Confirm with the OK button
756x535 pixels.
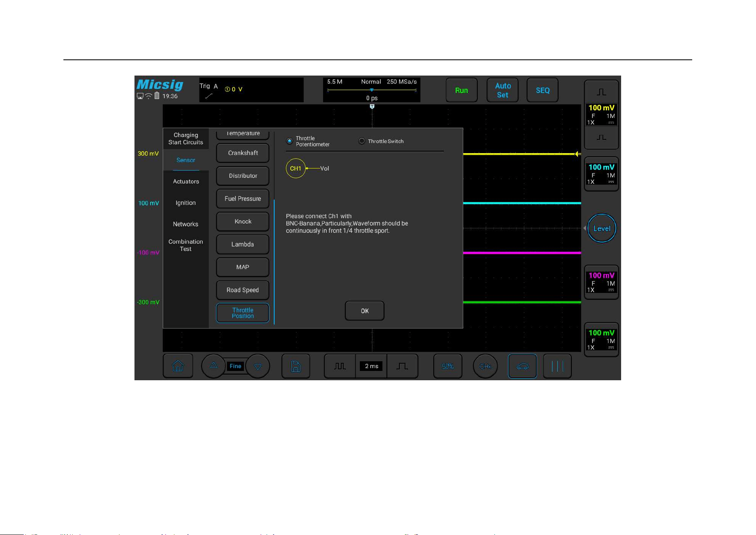365,311
